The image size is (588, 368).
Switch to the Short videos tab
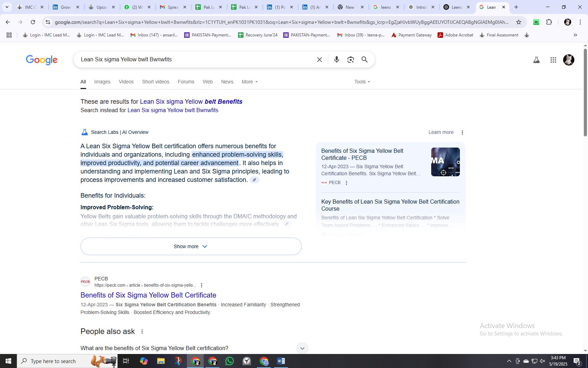[x=155, y=82]
